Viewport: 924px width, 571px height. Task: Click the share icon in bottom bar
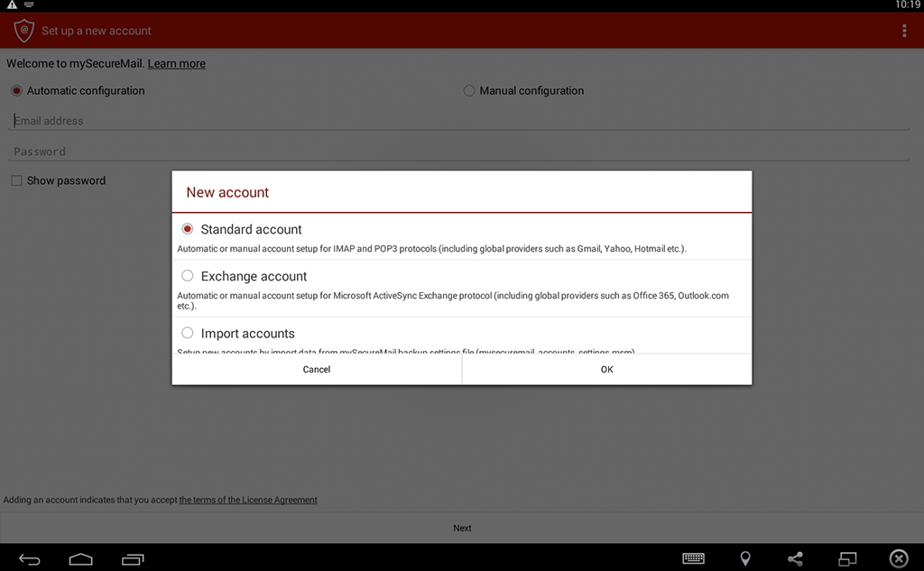point(796,558)
